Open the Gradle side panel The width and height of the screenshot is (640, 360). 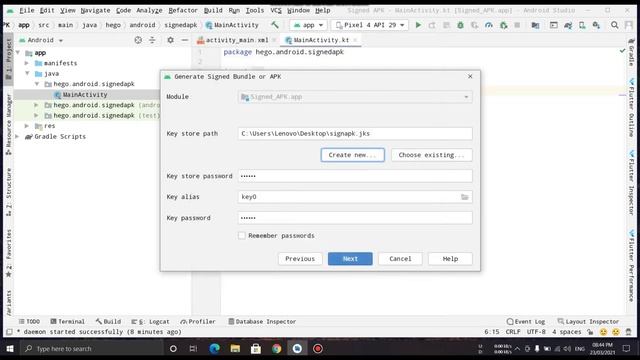click(x=631, y=53)
